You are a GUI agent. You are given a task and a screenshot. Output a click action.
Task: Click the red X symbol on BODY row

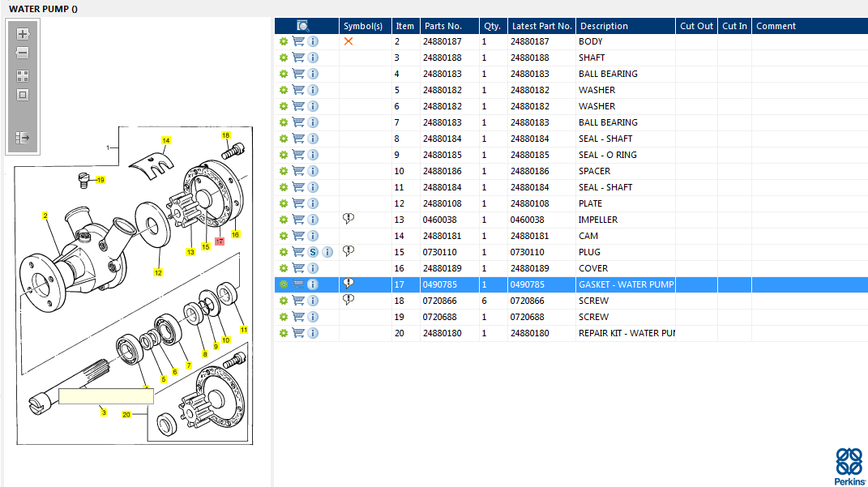348,41
